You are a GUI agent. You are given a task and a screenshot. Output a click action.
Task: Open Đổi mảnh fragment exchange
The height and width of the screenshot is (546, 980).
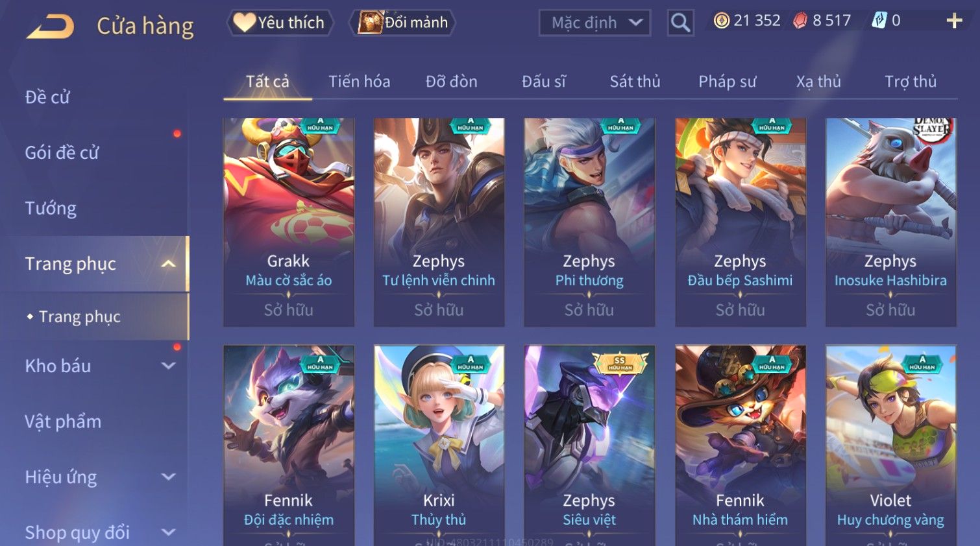pyautogui.click(x=402, y=23)
